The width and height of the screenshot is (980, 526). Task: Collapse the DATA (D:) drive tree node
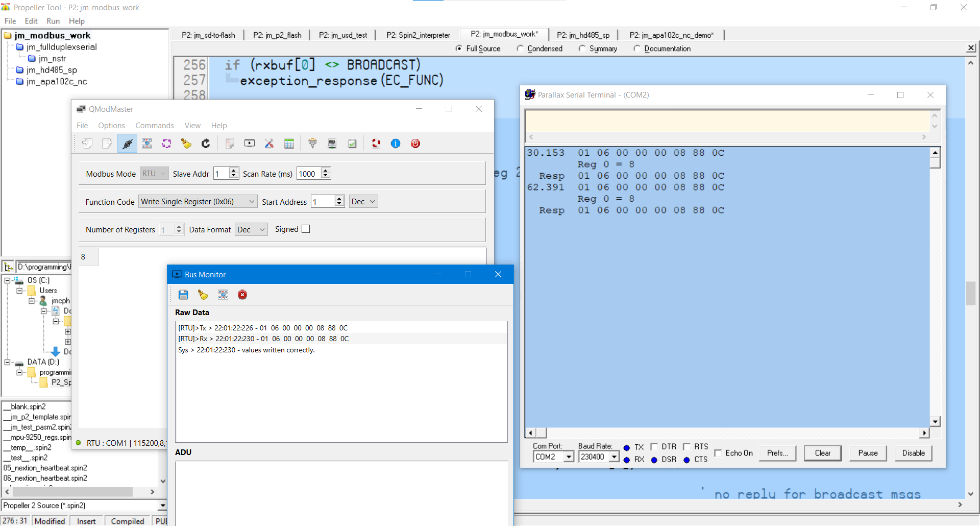coord(8,362)
